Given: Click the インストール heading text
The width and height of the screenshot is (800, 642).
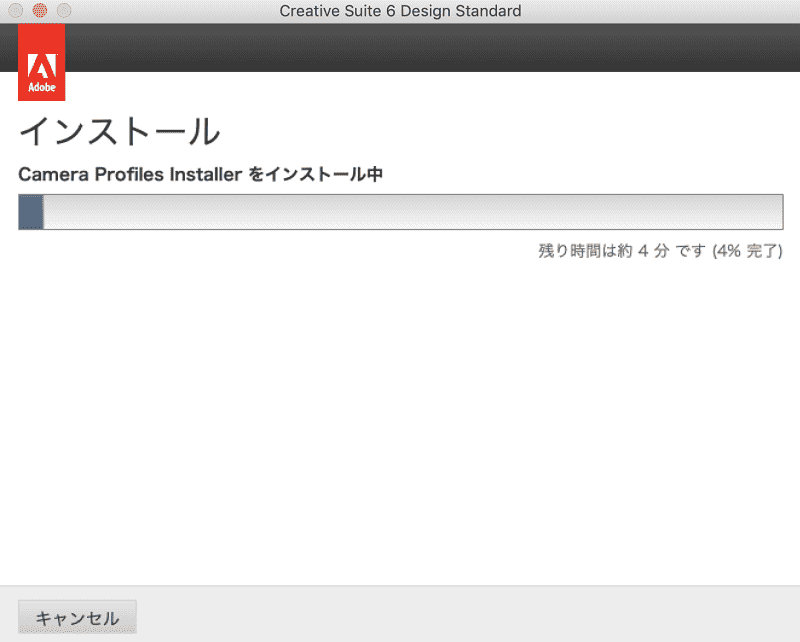Looking at the screenshot, I should tap(119, 131).
